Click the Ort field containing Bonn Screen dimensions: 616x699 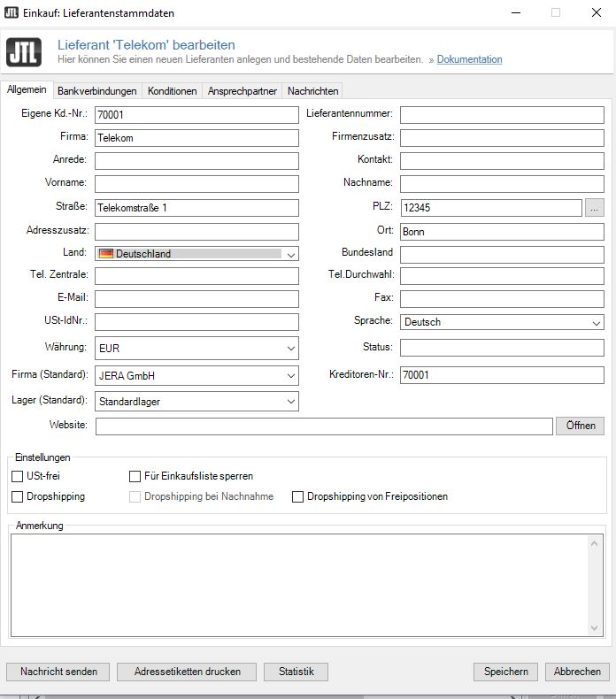[502, 232]
